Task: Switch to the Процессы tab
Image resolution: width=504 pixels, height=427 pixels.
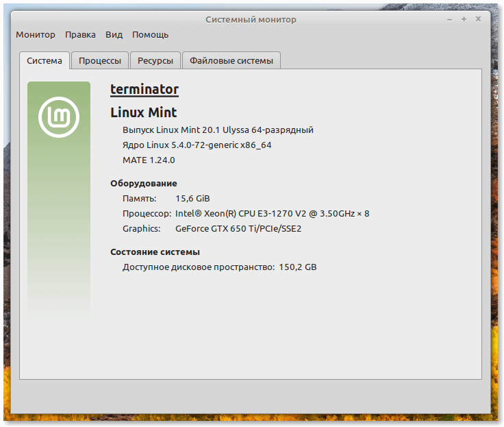Action: coord(100,60)
